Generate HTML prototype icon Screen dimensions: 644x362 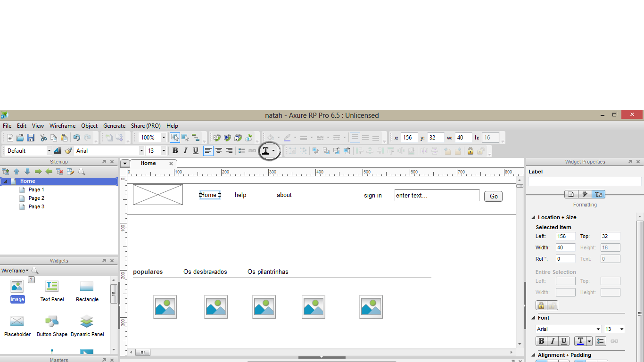tap(217, 138)
